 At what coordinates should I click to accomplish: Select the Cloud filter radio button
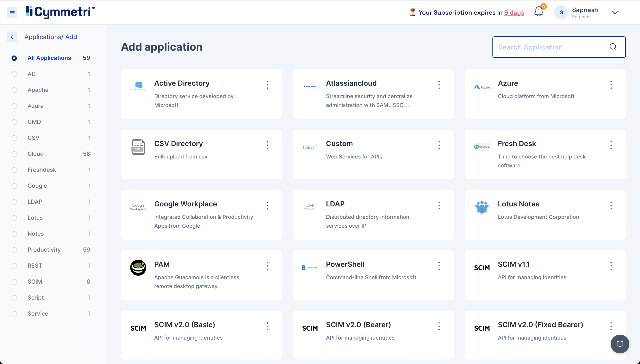(x=14, y=154)
